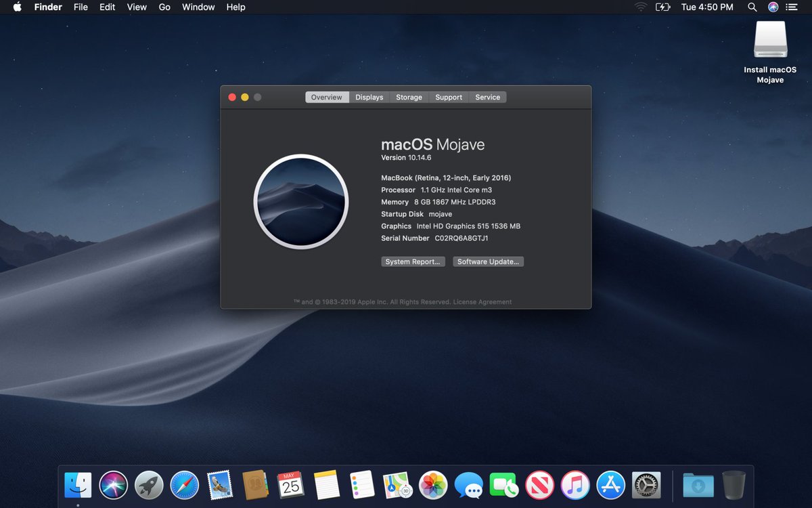
Task: Launch Safari compass icon
Action: 184,485
